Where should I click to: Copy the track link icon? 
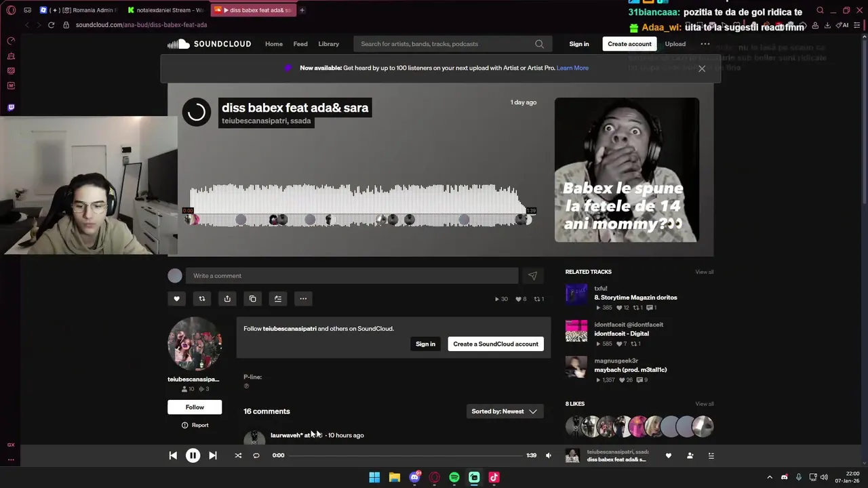pos(252,299)
